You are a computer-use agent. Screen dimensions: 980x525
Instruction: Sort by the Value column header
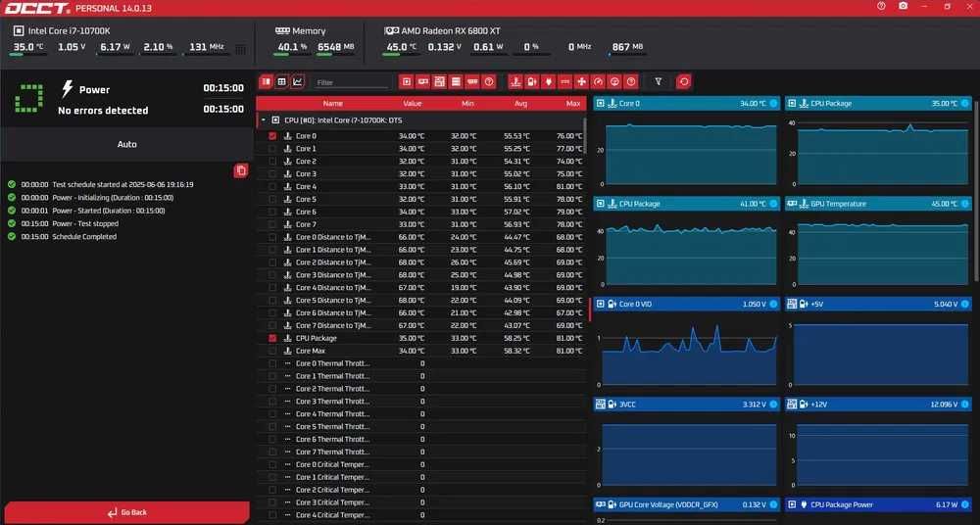413,104
